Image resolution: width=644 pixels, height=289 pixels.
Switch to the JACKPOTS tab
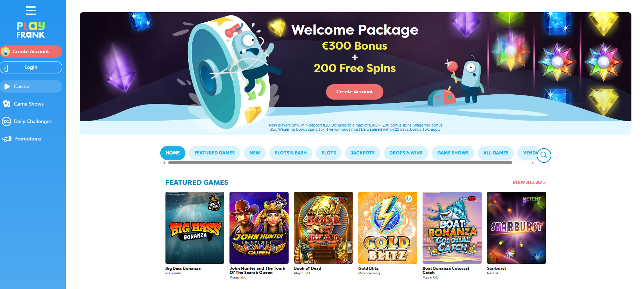click(x=362, y=153)
